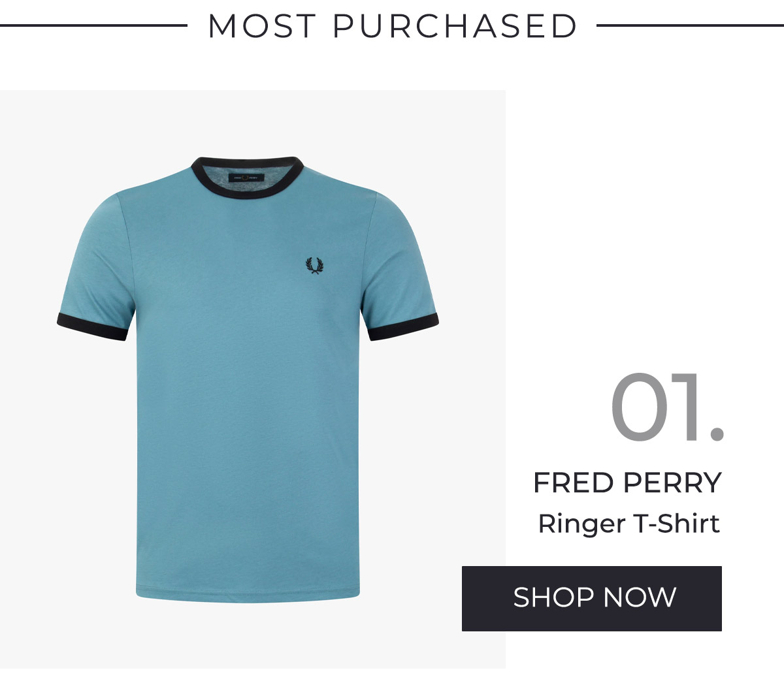The image size is (784, 696).
Task: Click the word PERRY in the brand name
Action: click(x=672, y=483)
